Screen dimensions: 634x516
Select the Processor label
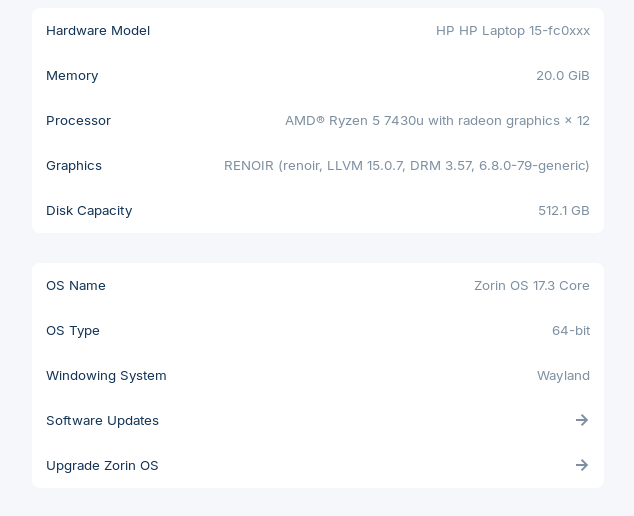[78, 120]
